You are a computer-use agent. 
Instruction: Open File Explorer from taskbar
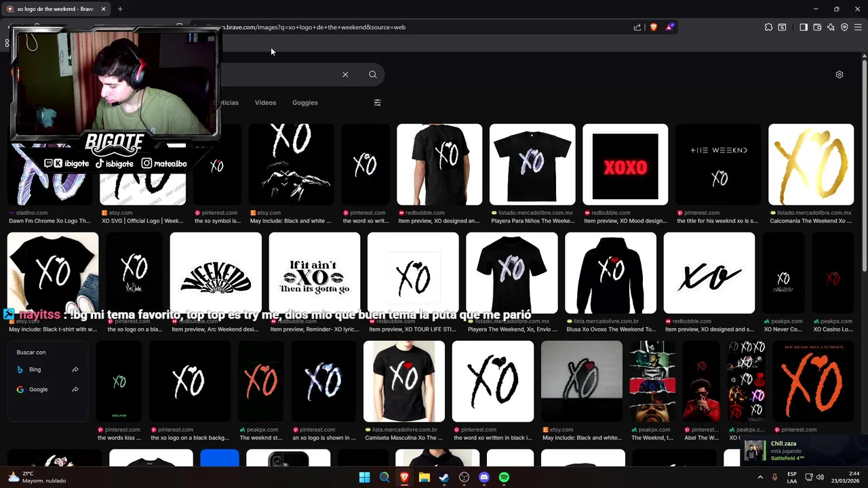click(425, 477)
